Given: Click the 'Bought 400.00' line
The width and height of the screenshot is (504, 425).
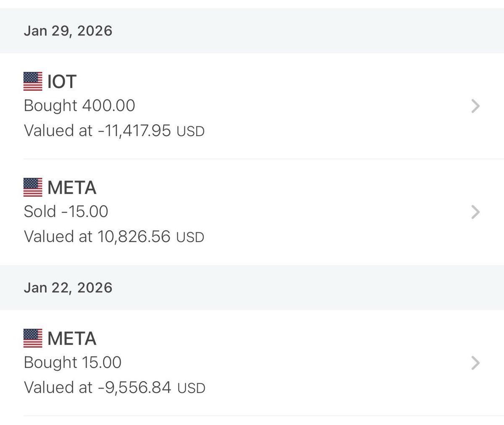Looking at the screenshot, I should pos(79,106).
